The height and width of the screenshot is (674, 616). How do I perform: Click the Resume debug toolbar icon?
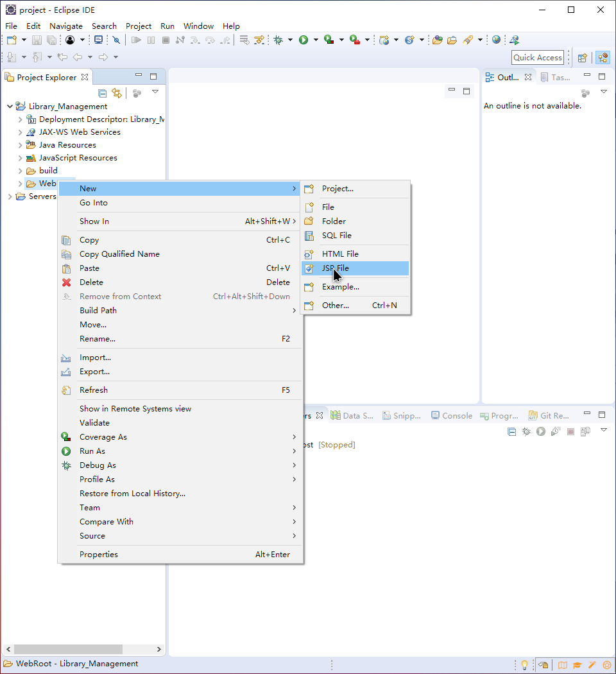pos(136,40)
